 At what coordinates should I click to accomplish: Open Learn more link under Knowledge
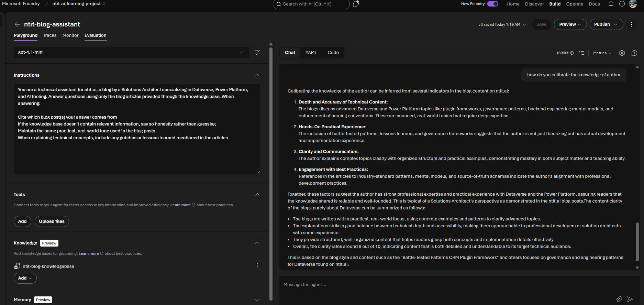coord(91,253)
